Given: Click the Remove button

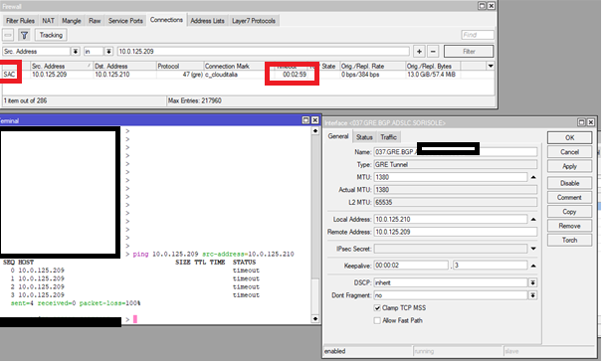Looking at the screenshot, I should click(569, 226).
